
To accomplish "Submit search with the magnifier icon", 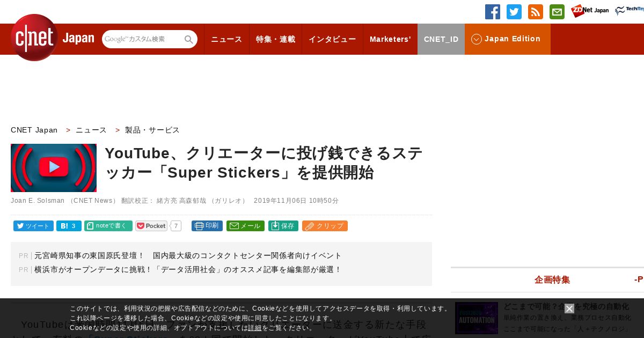I will (189, 39).
